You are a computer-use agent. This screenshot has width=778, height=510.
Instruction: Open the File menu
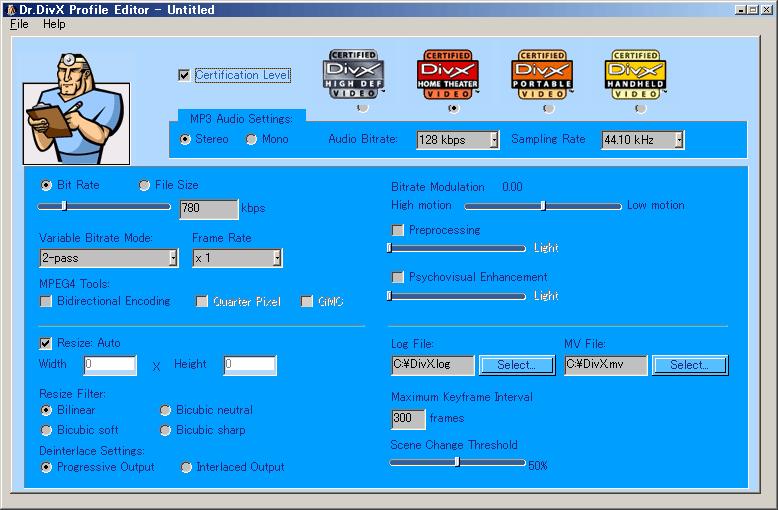tap(19, 24)
